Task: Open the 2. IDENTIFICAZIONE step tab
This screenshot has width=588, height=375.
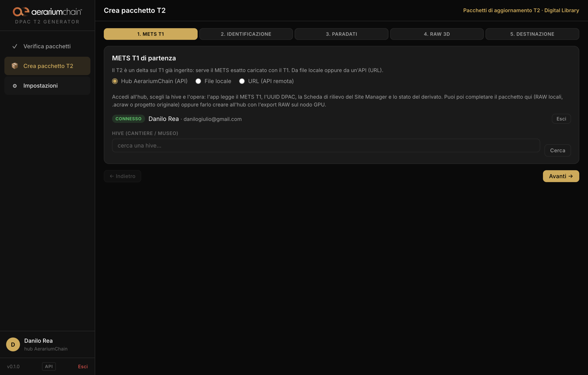Action: click(246, 34)
